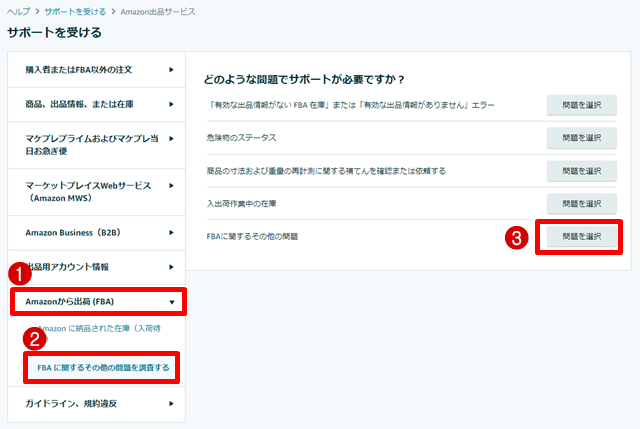Click 問題を選択 for 入出荷作業中の在庫
The image size is (640, 429).
click(x=581, y=204)
